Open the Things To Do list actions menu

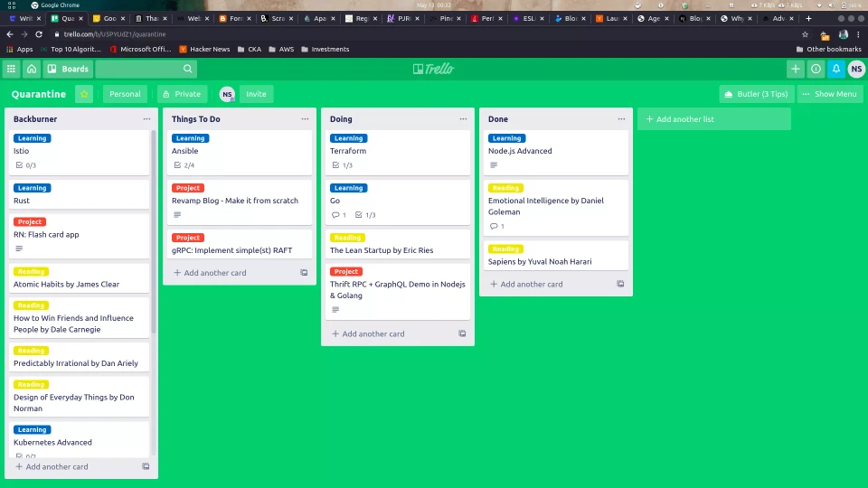pos(305,119)
